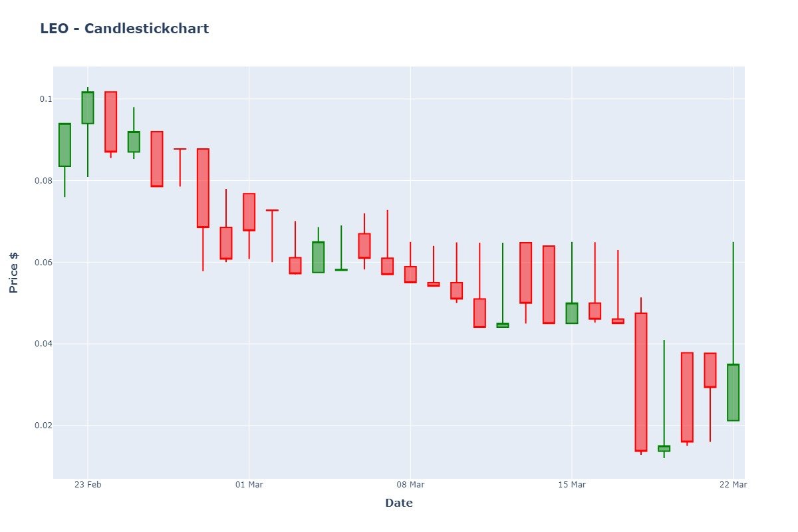The height and width of the screenshot is (532, 798).
Task: Click the red candle on 01 Mar
Action: pos(249,212)
